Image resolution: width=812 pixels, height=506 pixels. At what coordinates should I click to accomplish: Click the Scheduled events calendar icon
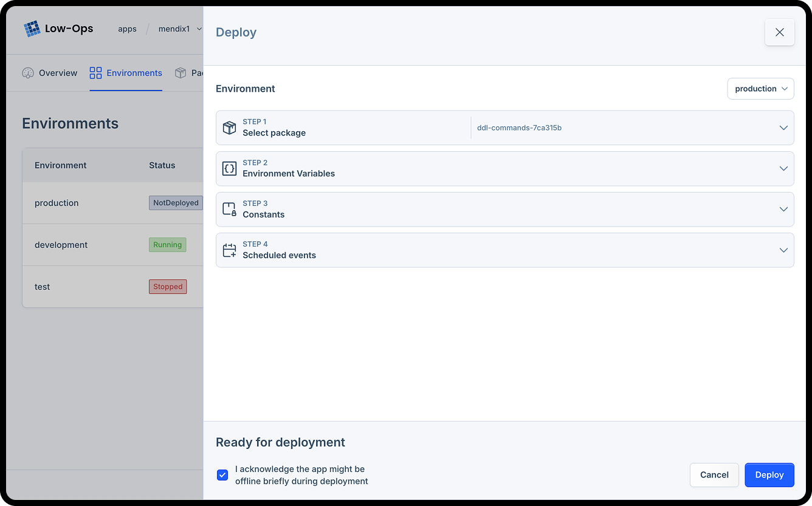(x=229, y=250)
